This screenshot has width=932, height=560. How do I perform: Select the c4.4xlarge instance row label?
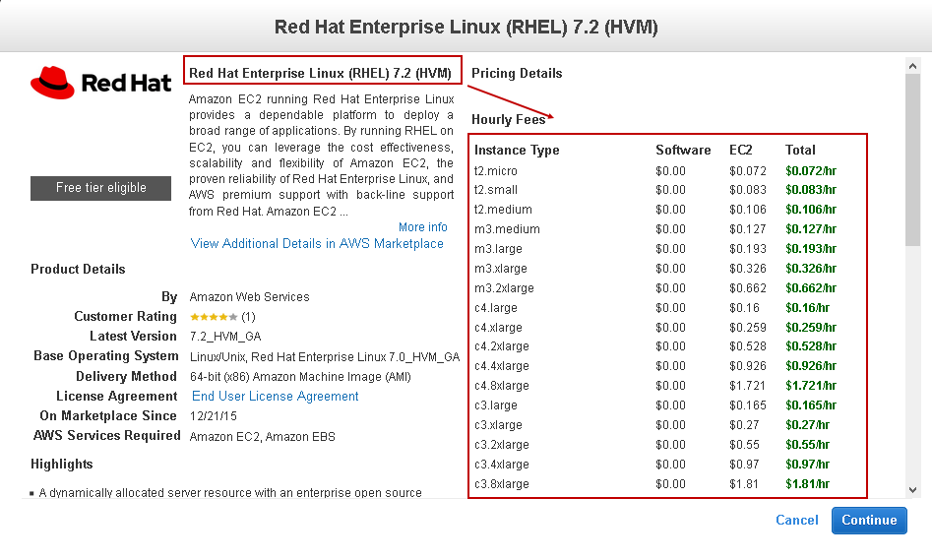(x=502, y=366)
